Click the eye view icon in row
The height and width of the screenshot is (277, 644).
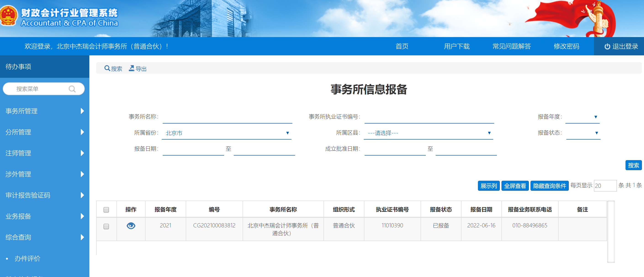(x=131, y=226)
